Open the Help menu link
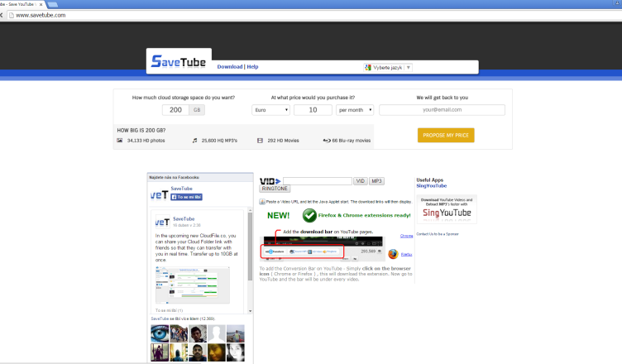622x364 pixels. click(x=252, y=67)
